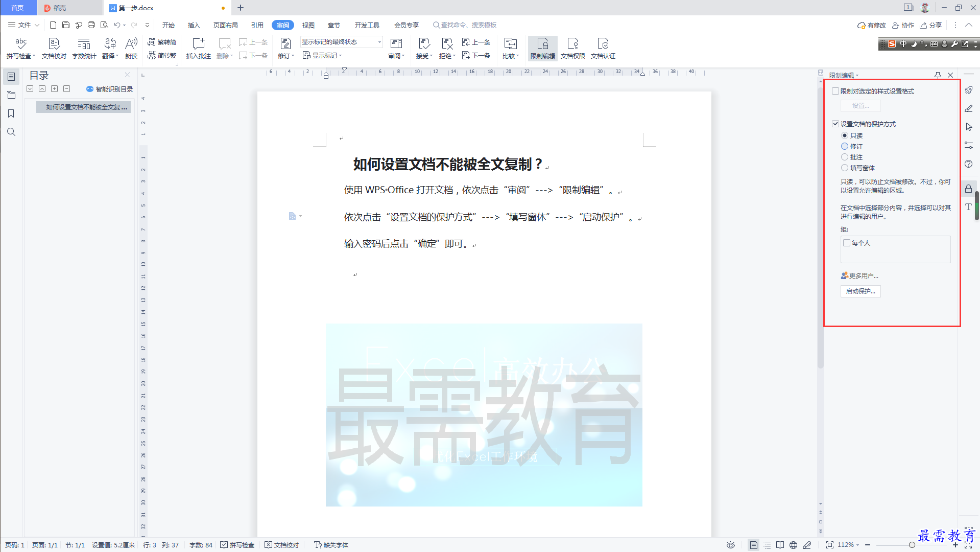Switch to the 稻壳 tab
Image resolution: width=980 pixels, height=552 pixels.
pyautogui.click(x=69, y=8)
